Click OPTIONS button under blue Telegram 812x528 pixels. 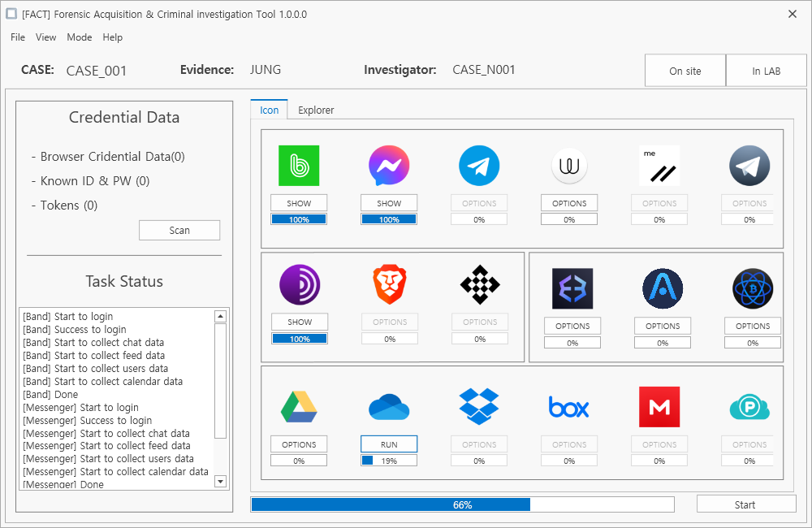pos(479,203)
